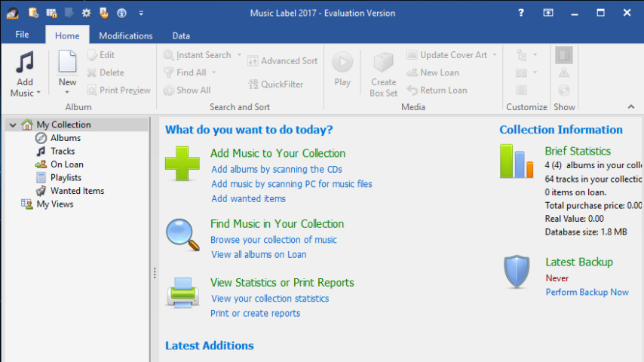The image size is (644, 362).
Task: Expand the Find All dropdown arrow
Action: 214,72
